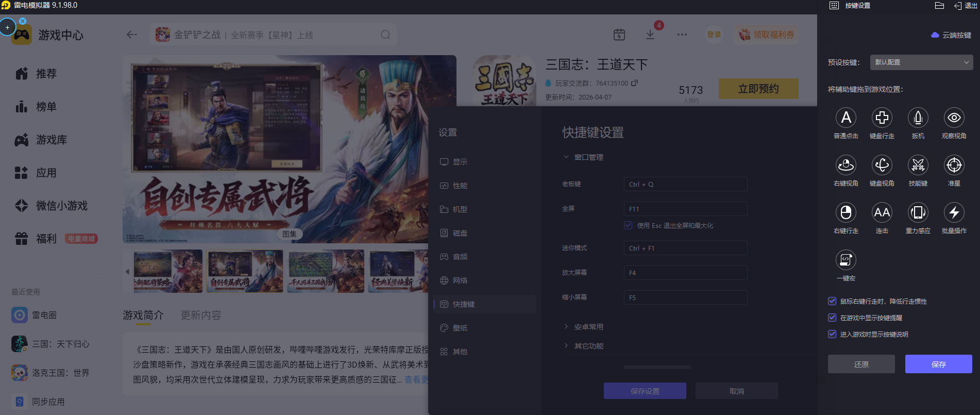980x415 pixels.
Task: Open 三国：天下归心 from recent list
Action: (50, 344)
